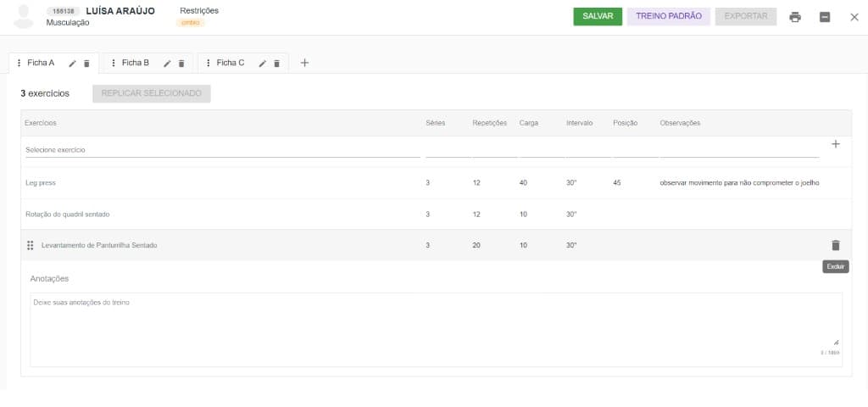Close the workout editor with the X

point(854,17)
